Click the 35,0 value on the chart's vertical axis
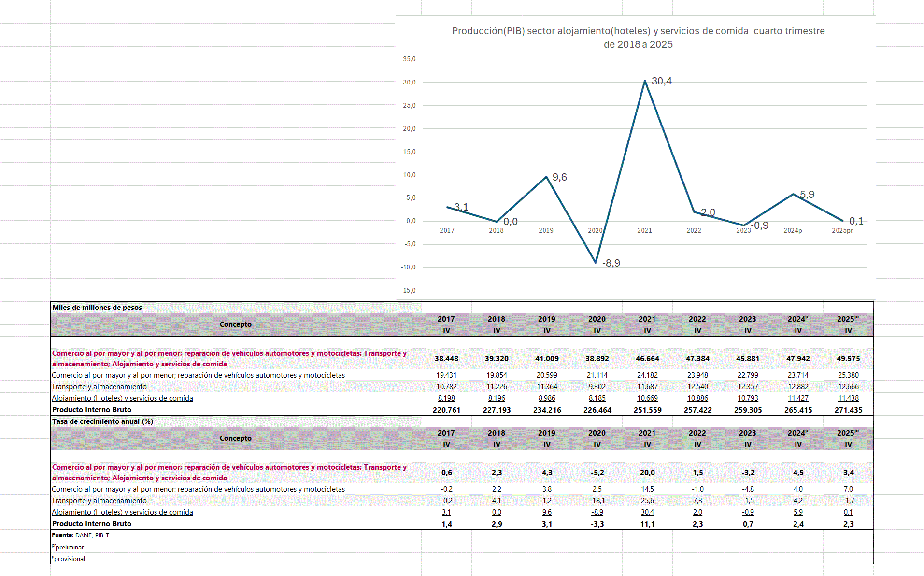 409,59
